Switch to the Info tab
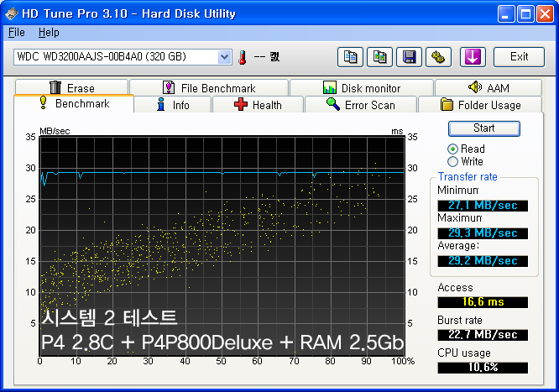The width and height of the screenshot is (559, 392). click(x=173, y=105)
